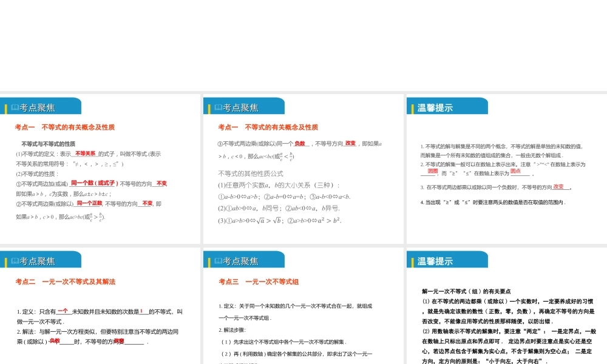Click the heading 考点三 一元一次不等式组
Viewport: 607px width, 364px height.
[x=259, y=281]
